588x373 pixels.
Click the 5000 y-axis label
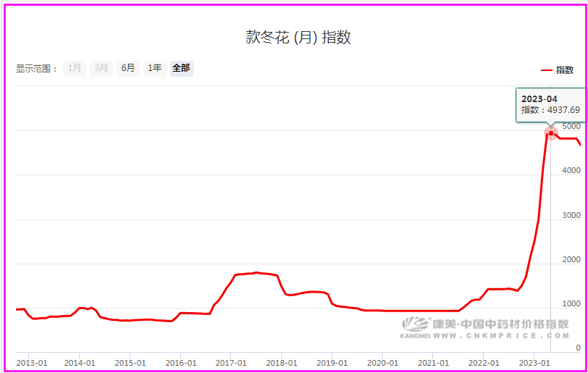tap(571, 126)
